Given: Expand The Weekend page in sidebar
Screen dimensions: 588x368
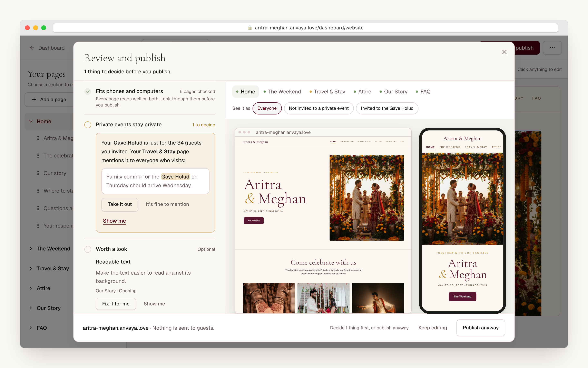Looking at the screenshot, I should (x=31, y=248).
